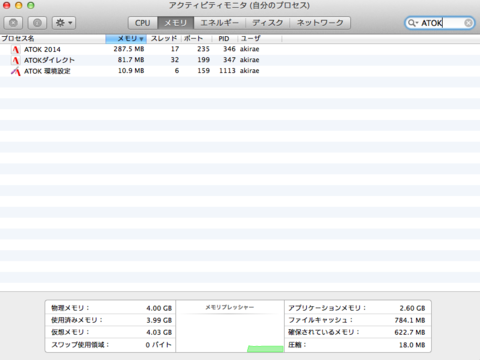Sort by ポート column header
480x360 pixels.
point(196,39)
